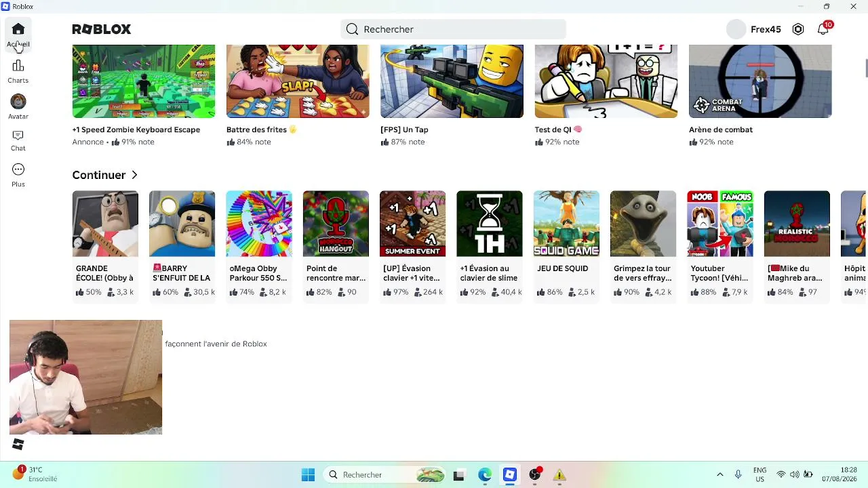Screen dimensions: 868x488
Task: Click the 'Youtuber Tycoon! [Véhi...' title
Action: (719, 273)
